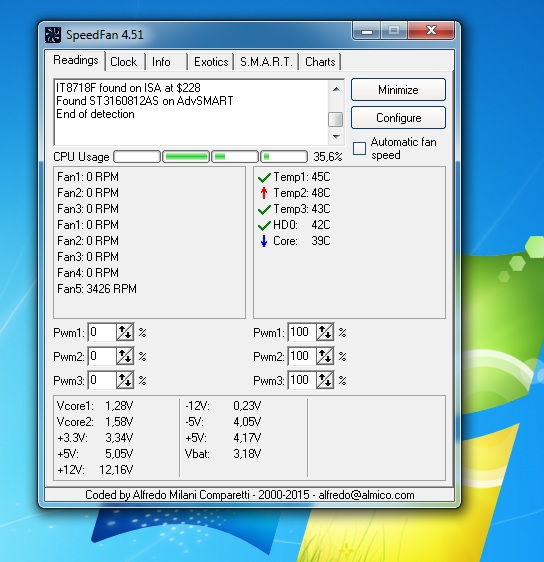Click the Minimize button in the panel

click(398, 90)
